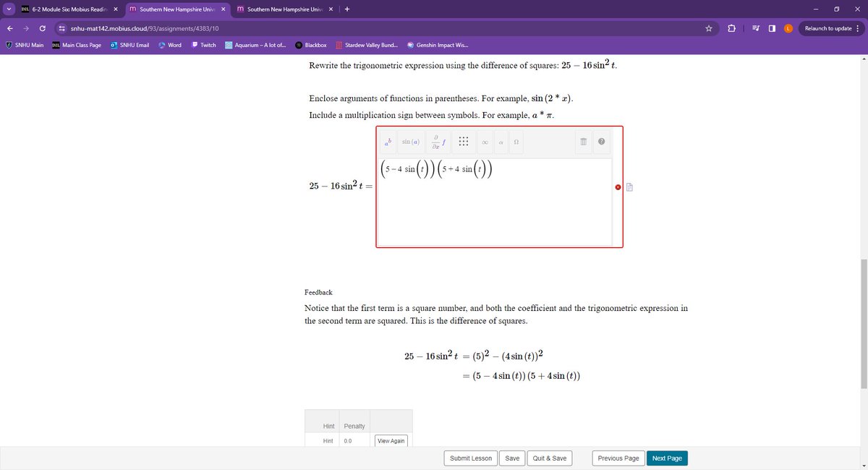Switch to the second Southern New Hampshire tab
The image size is (868, 470).
click(178, 9)
